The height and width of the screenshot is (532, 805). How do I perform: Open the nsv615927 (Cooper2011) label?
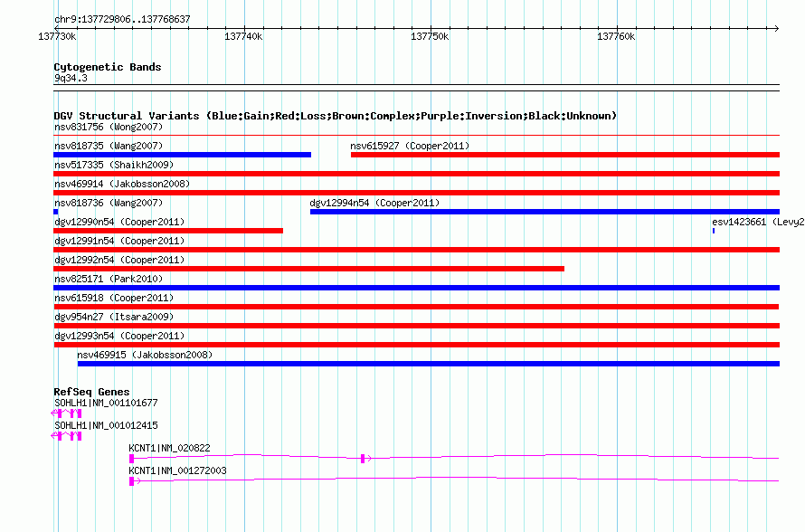[x=410, y=146]
